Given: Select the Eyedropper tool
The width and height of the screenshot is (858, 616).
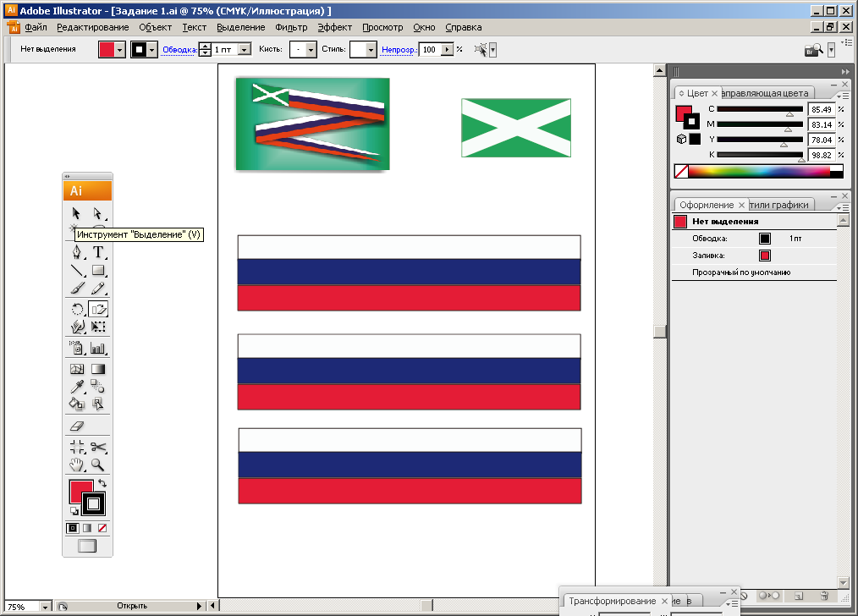Looking at the screenshot, I should tap(77, 387).
